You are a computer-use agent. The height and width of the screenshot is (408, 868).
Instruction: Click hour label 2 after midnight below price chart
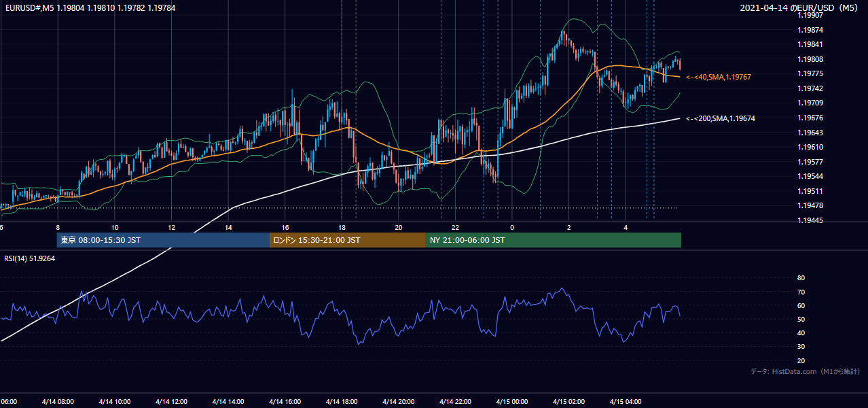pos(568,227)
